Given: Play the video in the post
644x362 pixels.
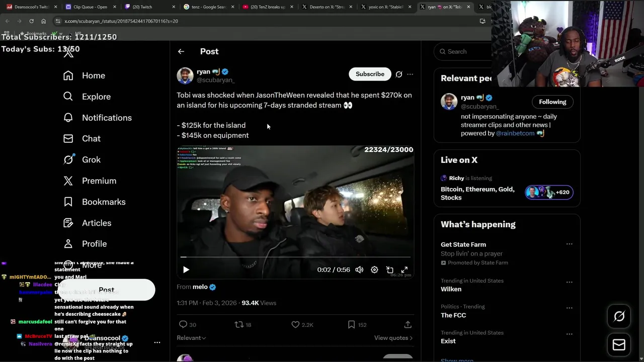Looking at the screenshot, I should 186,269.
